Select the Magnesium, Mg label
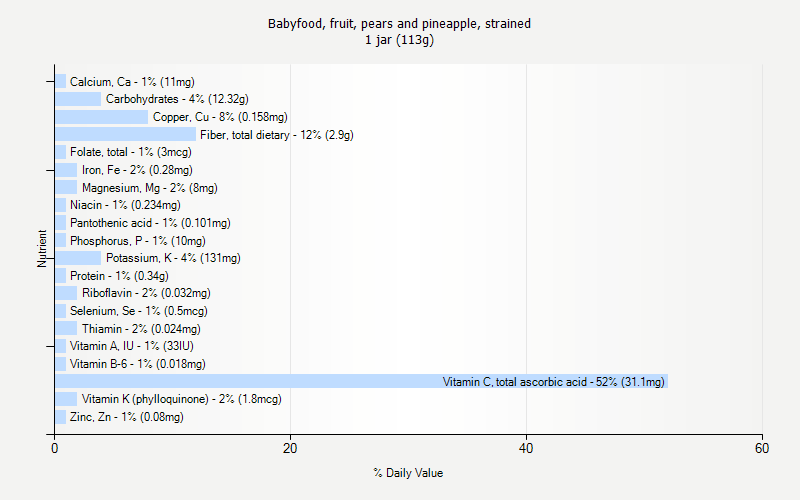The width and height of the screenshot is (800, 500). (x=149, y=187)
